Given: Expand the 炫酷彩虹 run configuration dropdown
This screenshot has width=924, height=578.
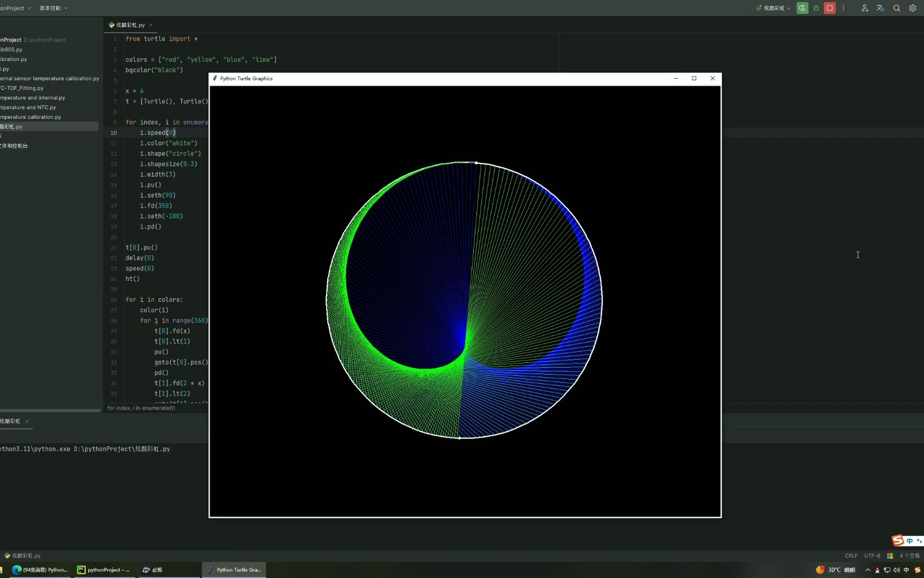Looking at the screenshot, I should 773,8.
